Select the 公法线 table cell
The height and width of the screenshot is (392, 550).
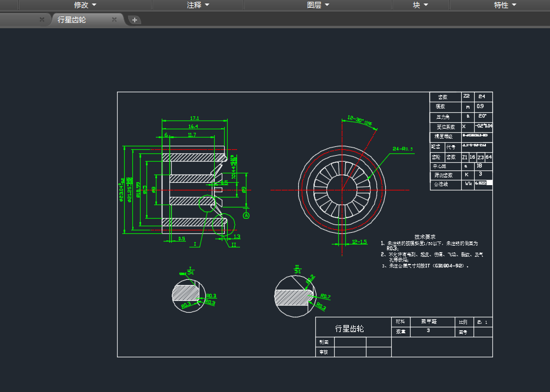pyautogui.click(x=445, y=185)
